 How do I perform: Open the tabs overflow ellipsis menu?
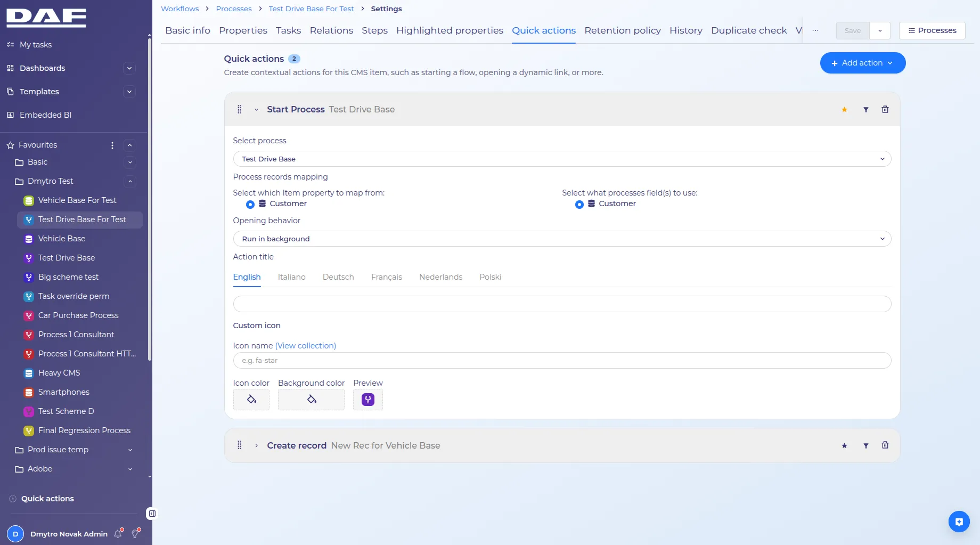(815, 30)
